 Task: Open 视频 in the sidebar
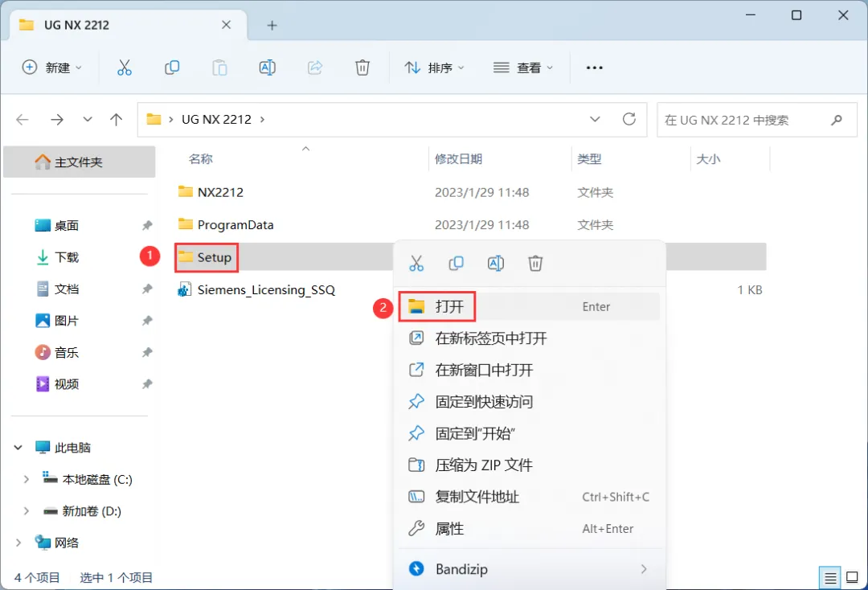pos(67,384)
